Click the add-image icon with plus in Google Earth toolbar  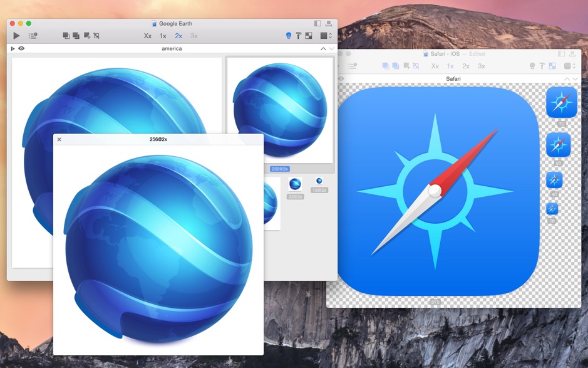[x=86, y=36]
